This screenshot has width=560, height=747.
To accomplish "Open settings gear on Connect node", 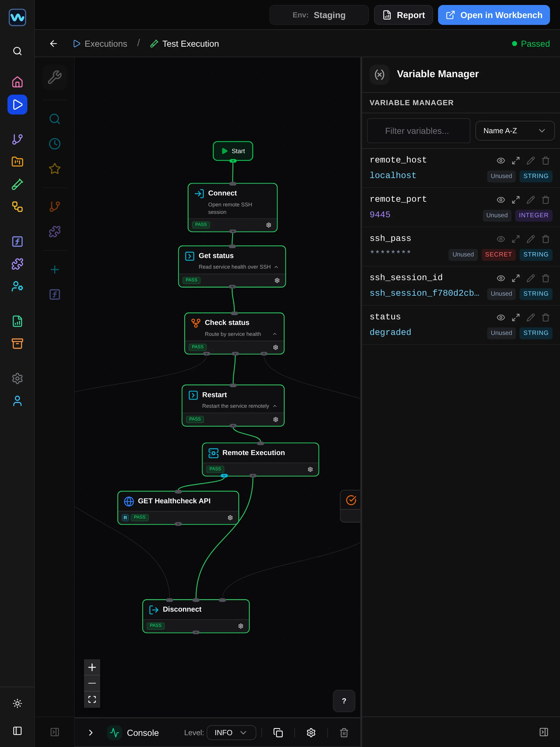I will pyautogui.click(x=269, y=225).
